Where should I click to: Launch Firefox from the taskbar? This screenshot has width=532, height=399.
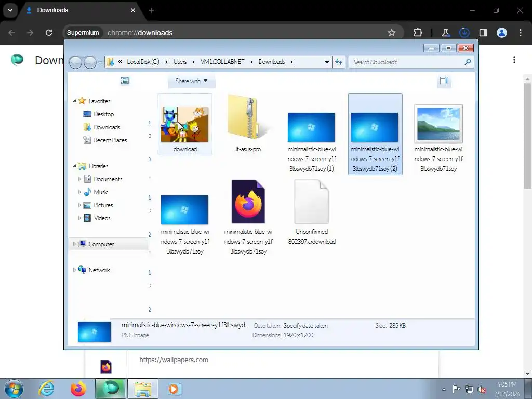[x=78, y=389]
